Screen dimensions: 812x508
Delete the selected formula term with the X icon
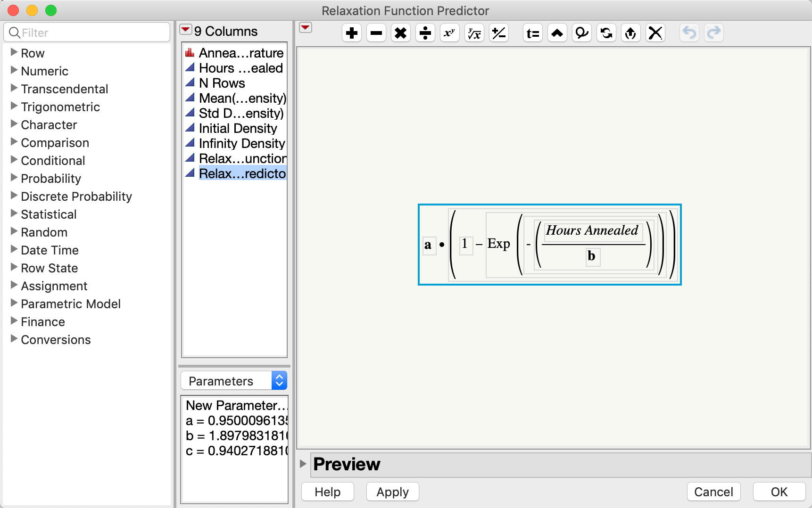(x=655, y=33)
